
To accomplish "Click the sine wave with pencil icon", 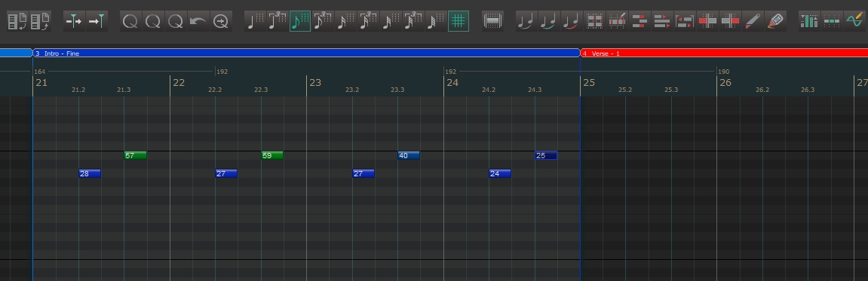I will coord(855,22).
